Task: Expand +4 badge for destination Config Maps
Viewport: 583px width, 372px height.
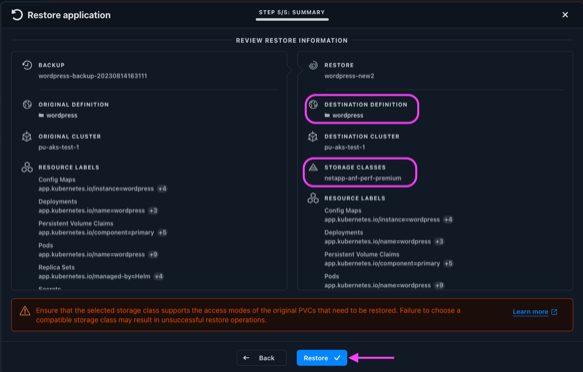Action: 448,220
